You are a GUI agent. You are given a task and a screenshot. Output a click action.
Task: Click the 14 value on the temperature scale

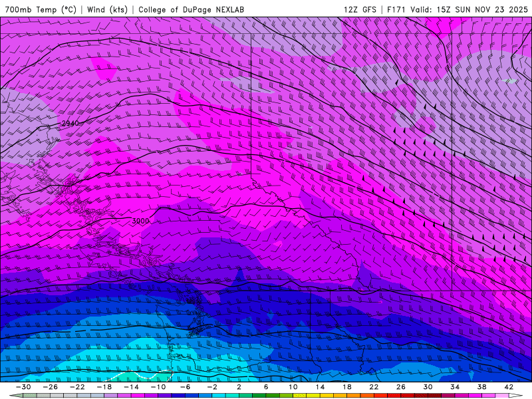pos(320,387)
